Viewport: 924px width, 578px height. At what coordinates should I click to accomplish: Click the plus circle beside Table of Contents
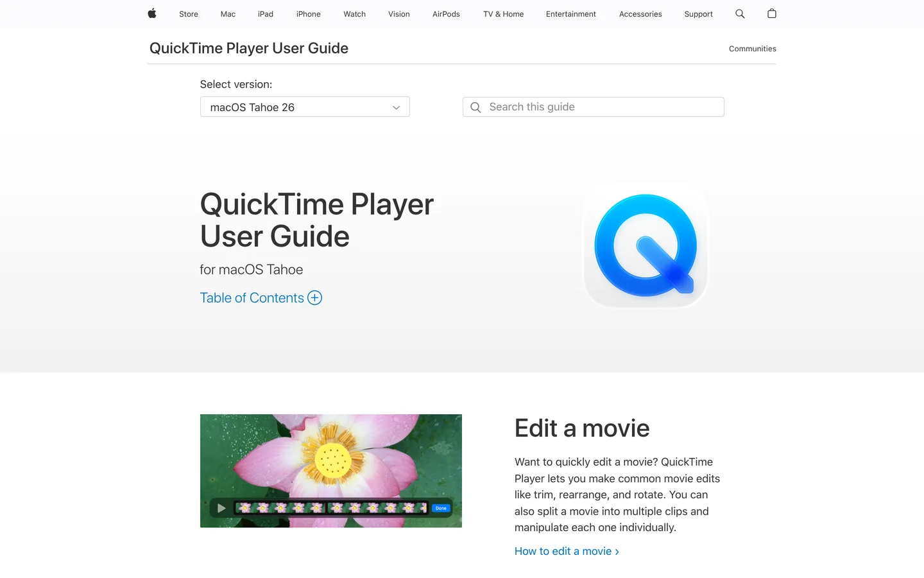[314, 297]
